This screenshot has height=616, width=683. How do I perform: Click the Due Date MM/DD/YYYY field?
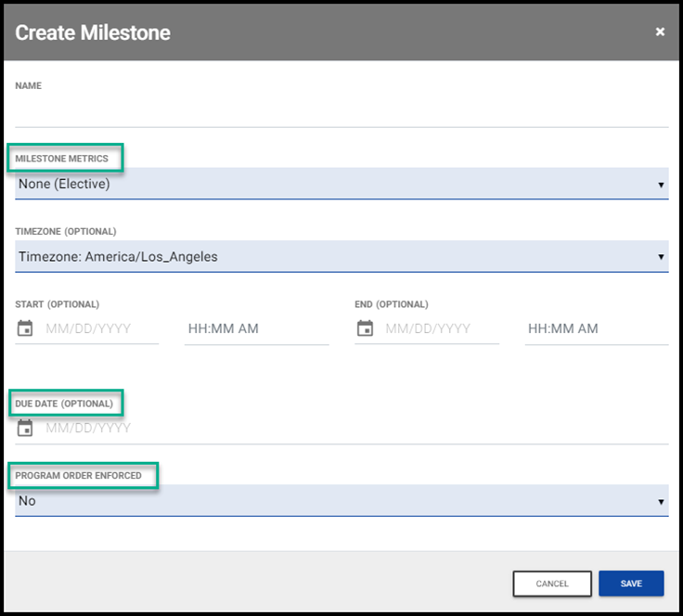point(353,429)
